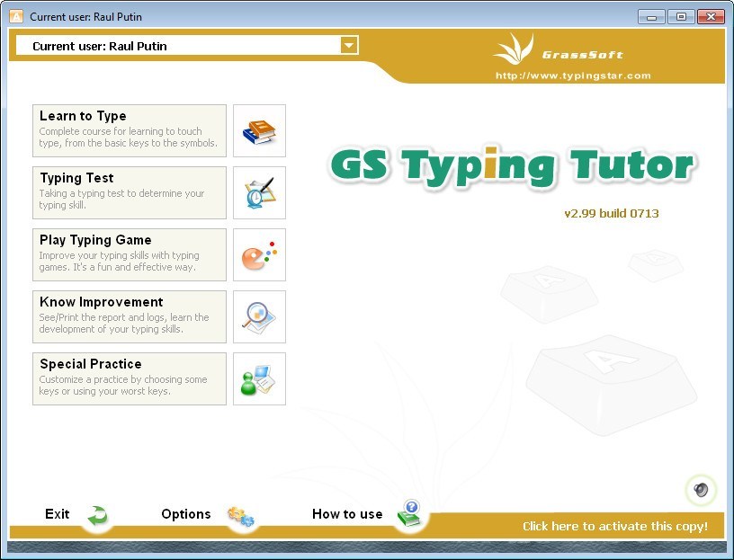
Task: Maximize the GS Typing Tutor window
Action: click(681, 17)
